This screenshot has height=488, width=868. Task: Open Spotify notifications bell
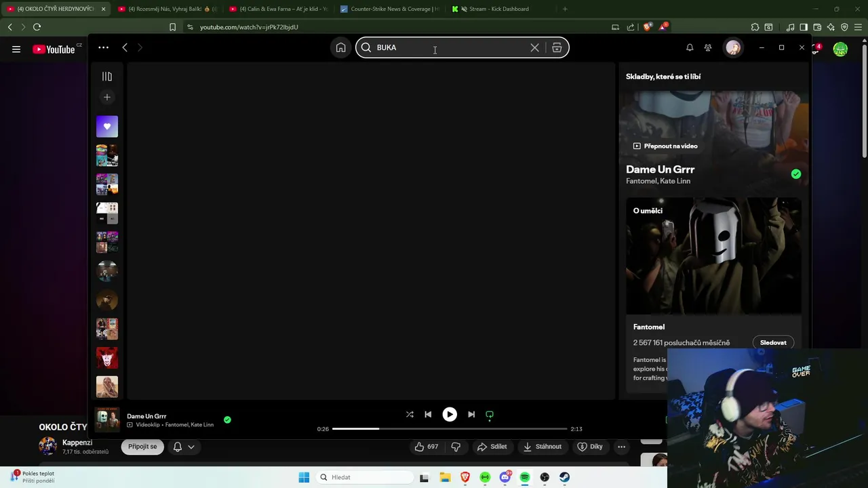(x=690, y=47)
